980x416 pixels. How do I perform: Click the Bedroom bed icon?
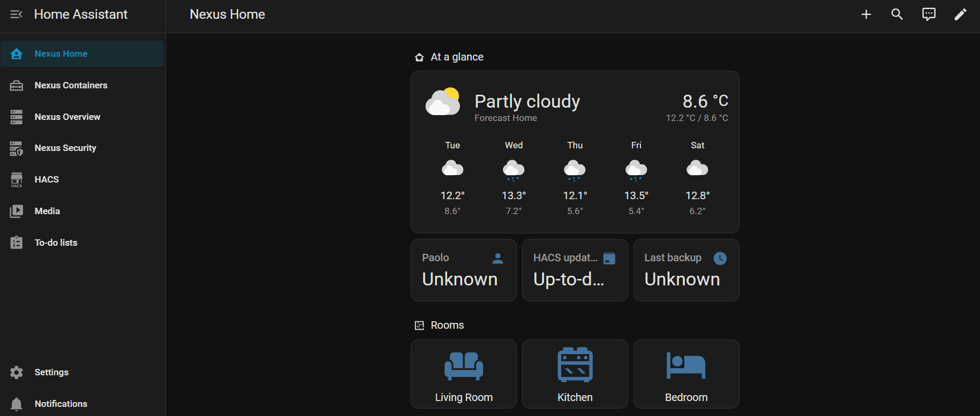tap(686, 366)
